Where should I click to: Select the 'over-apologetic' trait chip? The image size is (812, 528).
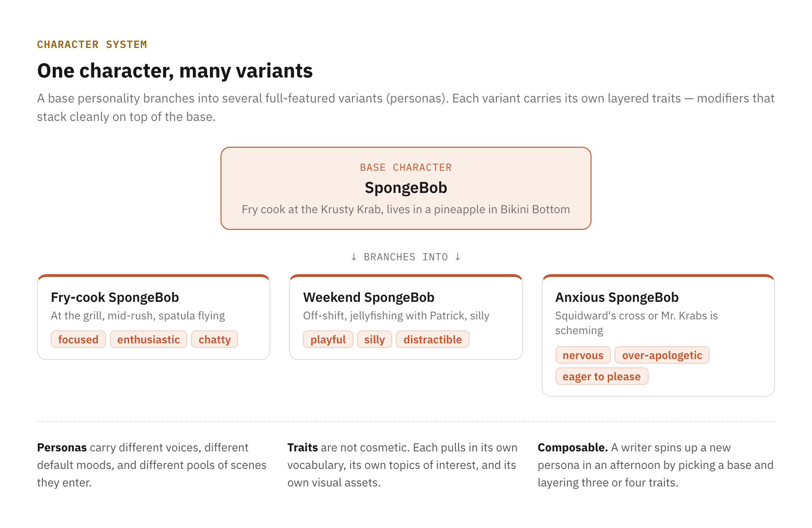662,355
